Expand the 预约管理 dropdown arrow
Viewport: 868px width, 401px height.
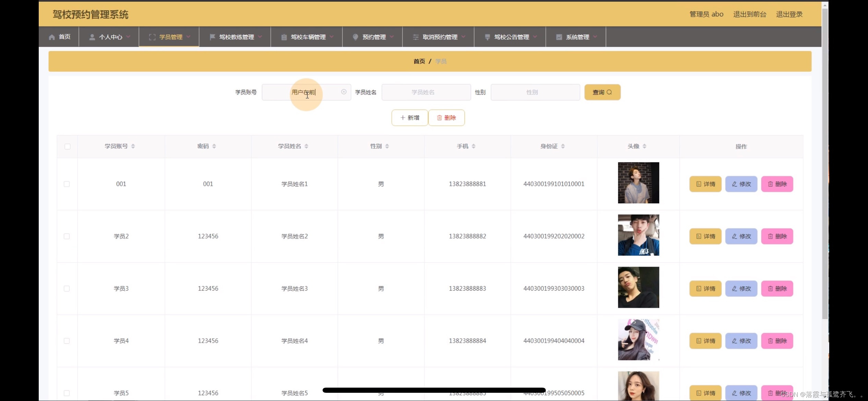pyautogui.click(x=392, y=37)
